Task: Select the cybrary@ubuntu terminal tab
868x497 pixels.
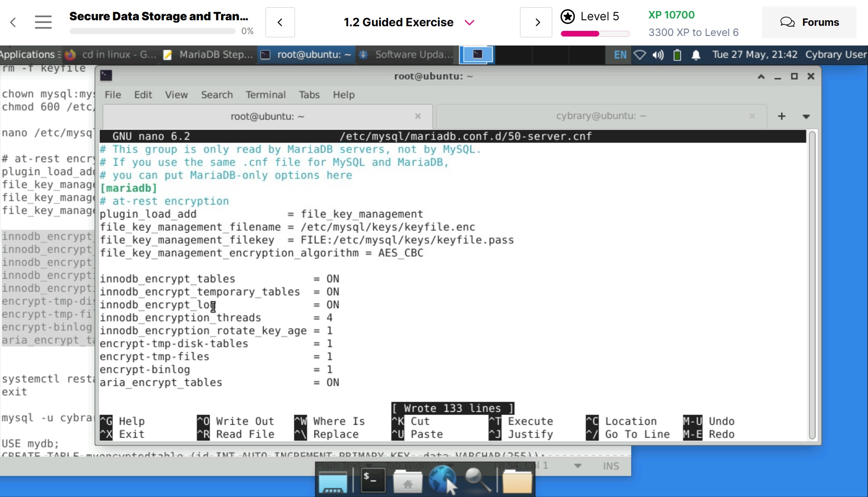Action: [x=601, y=116]
